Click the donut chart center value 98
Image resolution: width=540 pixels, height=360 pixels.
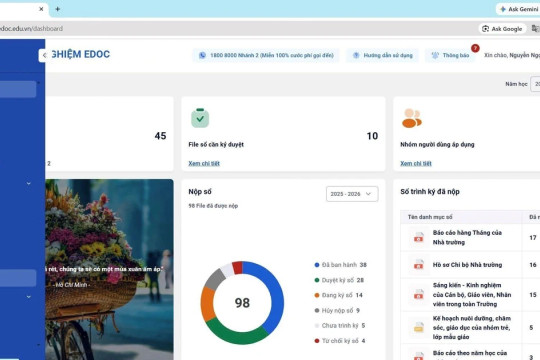242,303
